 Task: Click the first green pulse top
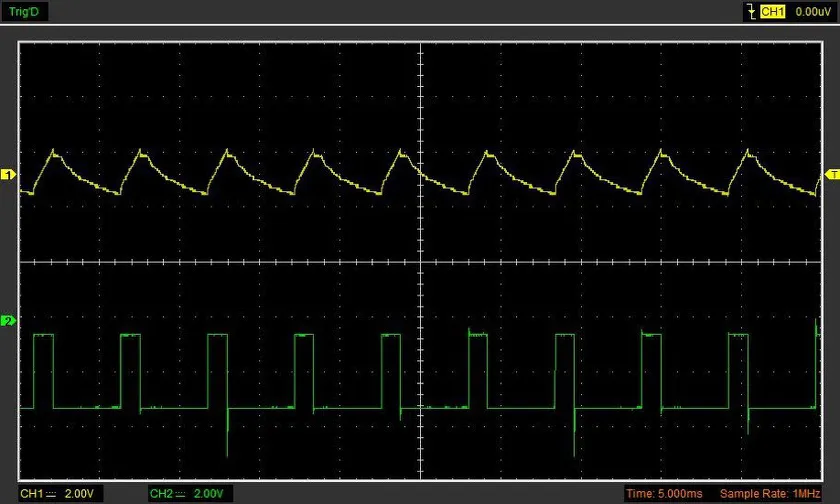point(43,335)
